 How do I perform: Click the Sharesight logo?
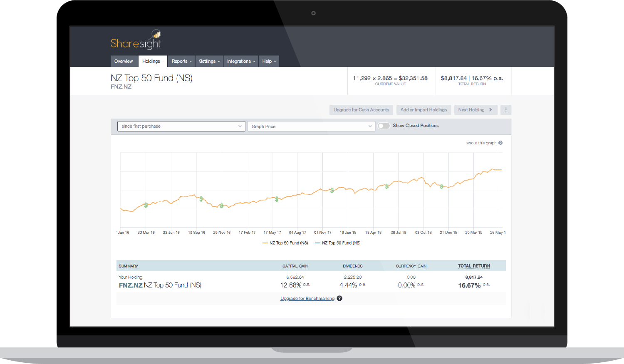tap(136, 40)
